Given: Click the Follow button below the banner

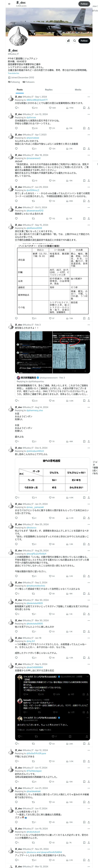Looking at the screenshot, I should 84,41.
